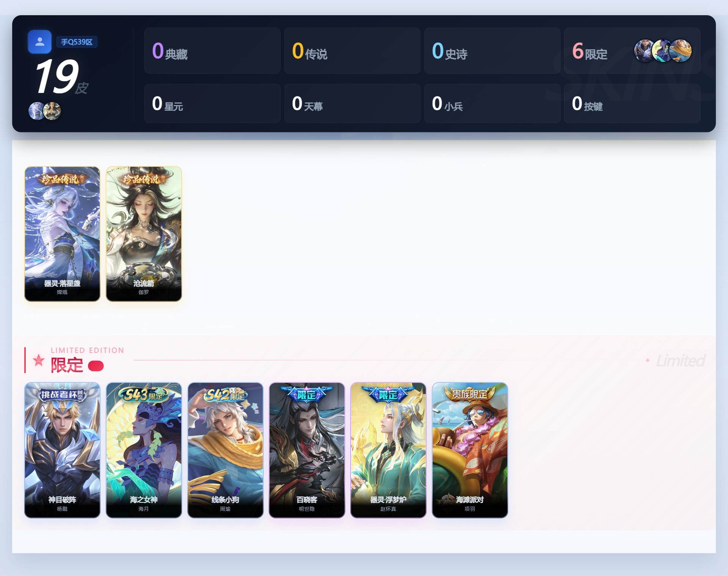Click the 贵族限定 badge on 海滩派对 card

[470, 395]
